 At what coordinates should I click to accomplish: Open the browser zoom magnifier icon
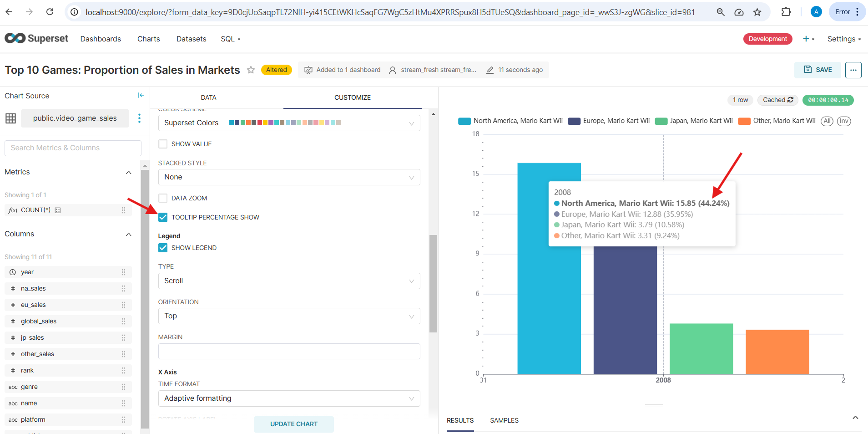(721, 12)
